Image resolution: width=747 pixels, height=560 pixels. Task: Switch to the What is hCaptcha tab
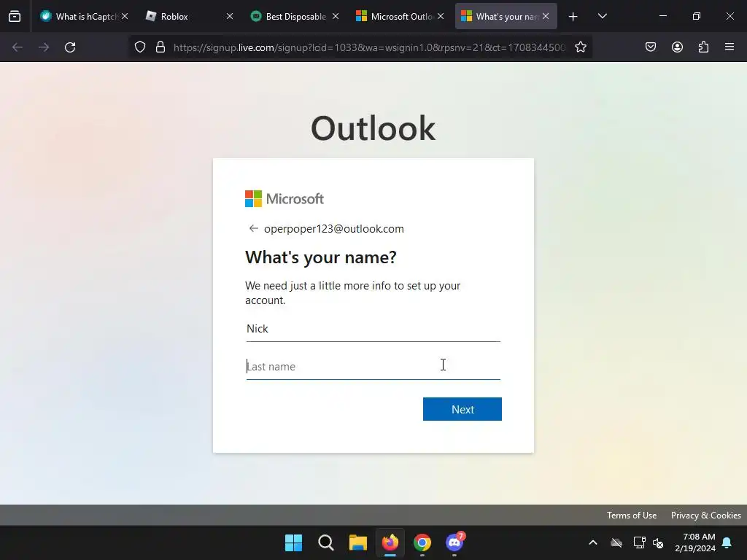point(85,16)
